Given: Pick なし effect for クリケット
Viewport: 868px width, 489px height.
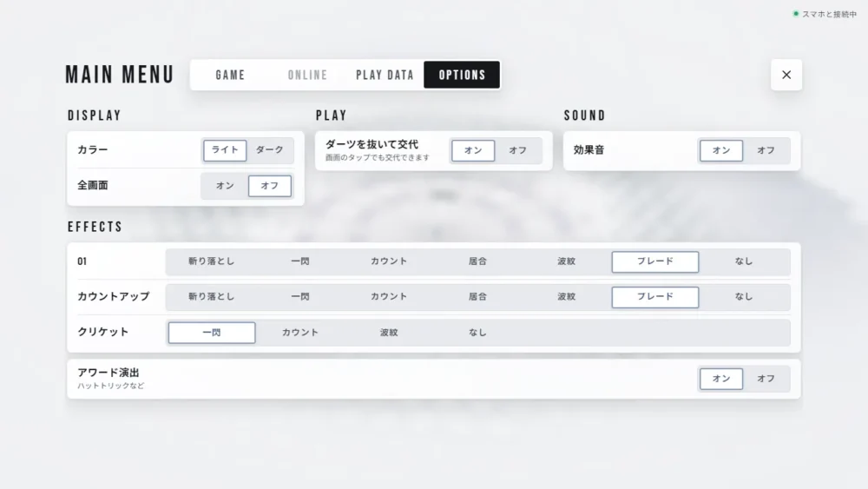Looking at the screenshot, I should click(x=477, y=333).
